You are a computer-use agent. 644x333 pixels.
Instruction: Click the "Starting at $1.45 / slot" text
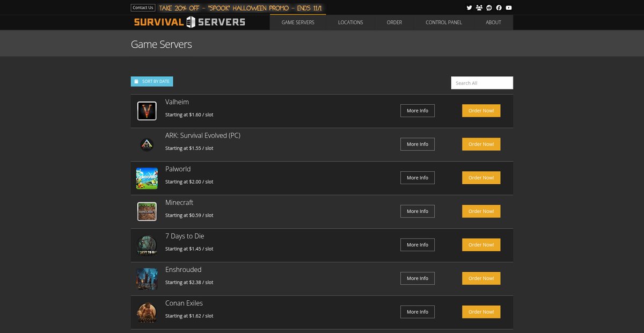(189, 249)
